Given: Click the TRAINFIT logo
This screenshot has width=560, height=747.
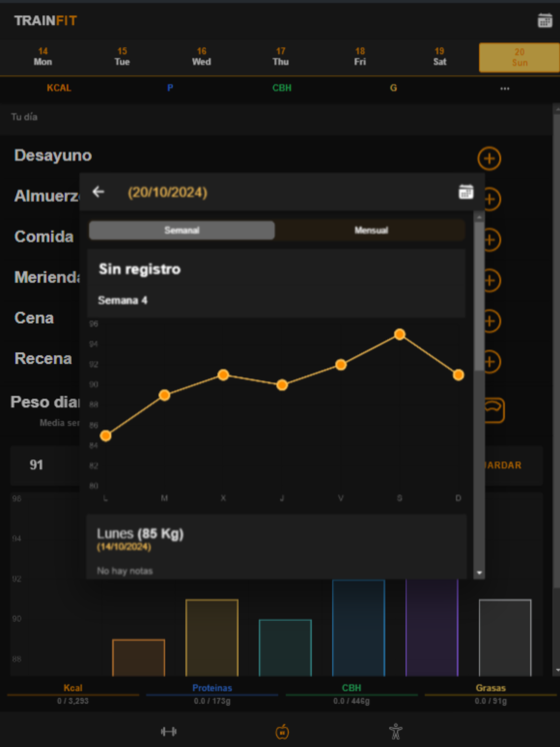Looking at the screenshot, I should coord(46,21).
